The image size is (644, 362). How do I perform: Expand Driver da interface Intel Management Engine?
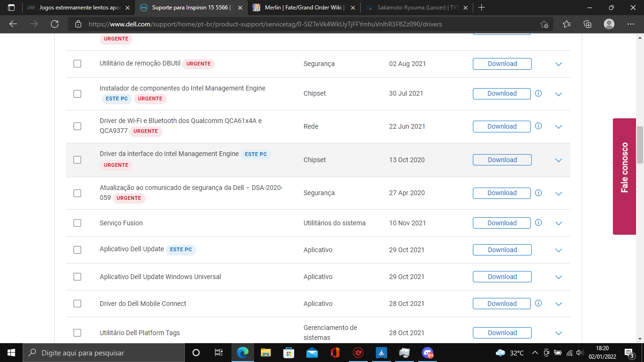(559, 160)
